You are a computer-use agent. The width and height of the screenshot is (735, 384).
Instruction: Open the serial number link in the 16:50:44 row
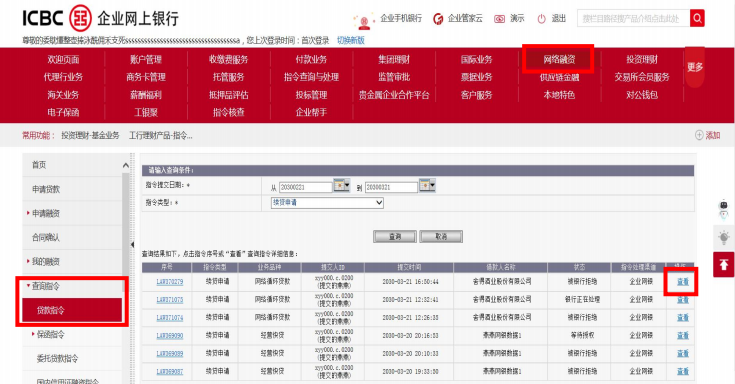pyautogui.click(x=169, y=281)
